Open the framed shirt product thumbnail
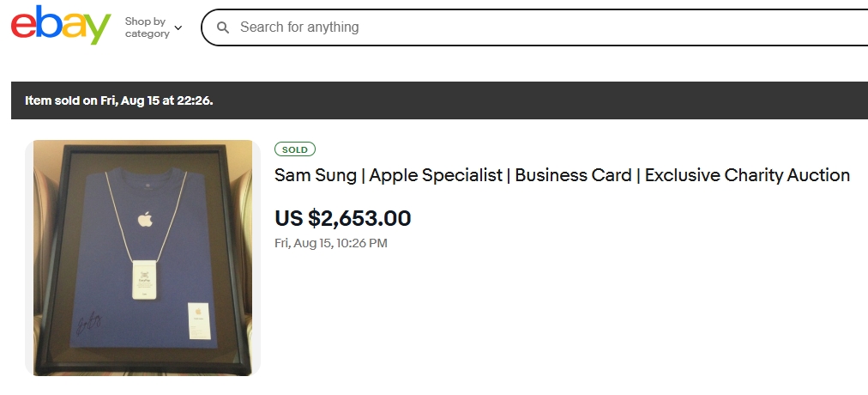 (x=142, y=258)
